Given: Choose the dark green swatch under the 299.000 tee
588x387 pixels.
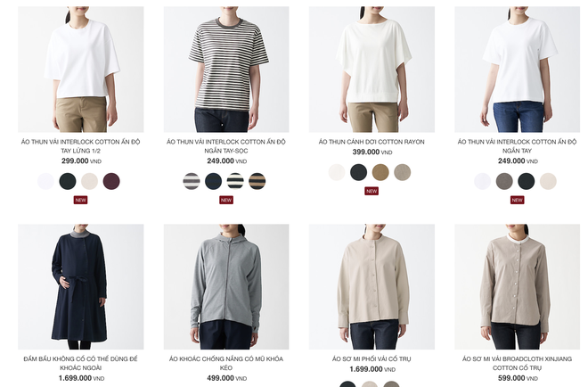Looking at the screenshot, I should coord(68,181).
